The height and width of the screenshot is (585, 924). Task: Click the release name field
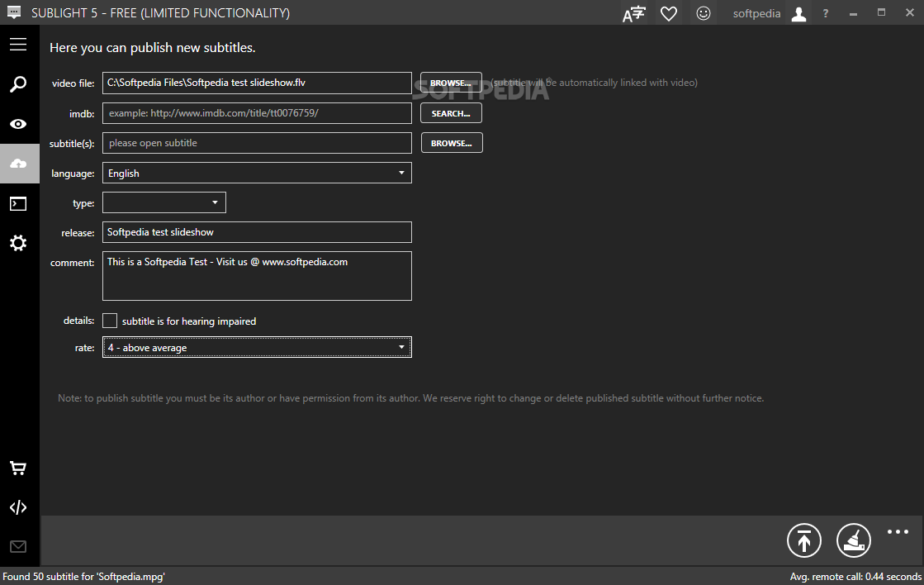(257, 232)
